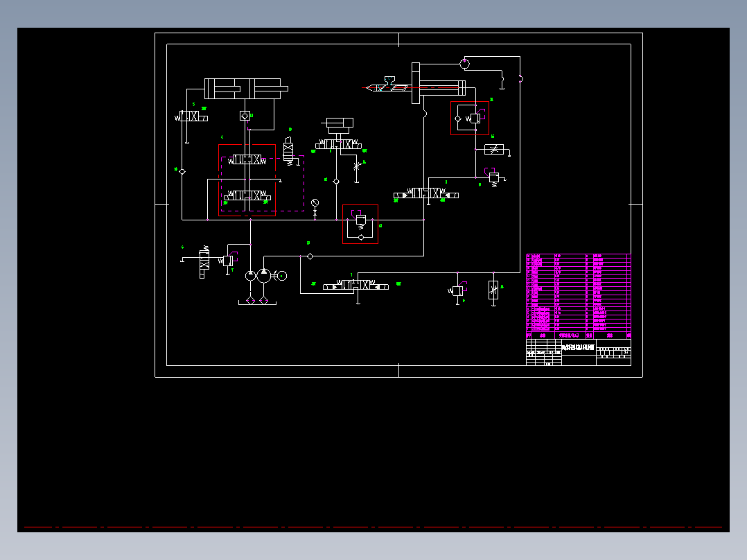
Task: Click three-position solenoid valve right of center
Action: [x=426, y=193]
